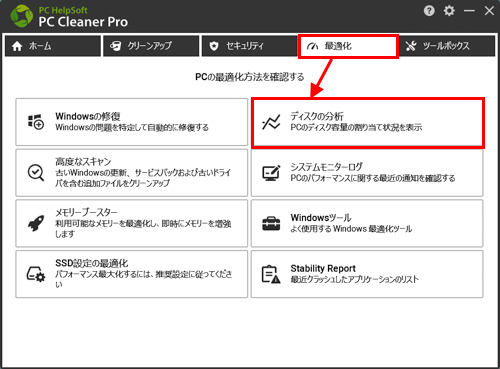Open the Windowsの修復 card
This screenshot has height=369, width=500.
coord(132,122)
